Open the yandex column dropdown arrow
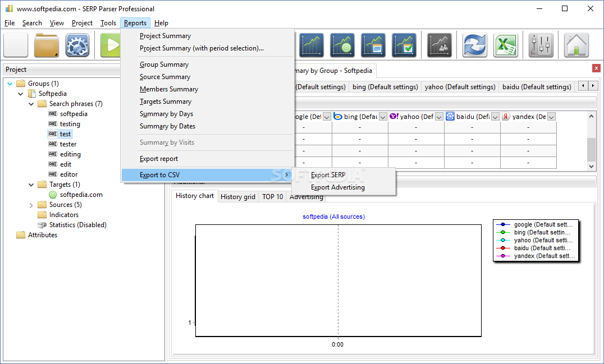 [x=552, y=117]
